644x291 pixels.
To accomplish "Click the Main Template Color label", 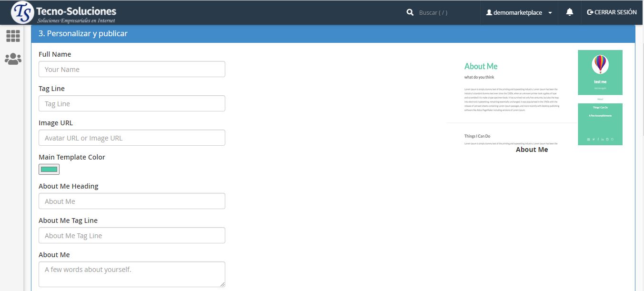I will (x=72, y=157).
